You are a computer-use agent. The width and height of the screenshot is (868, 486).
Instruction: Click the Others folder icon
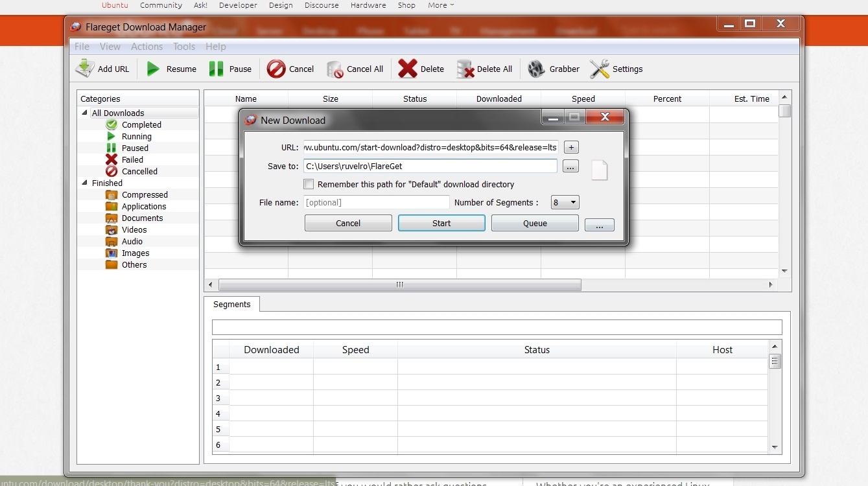(111, 264)
